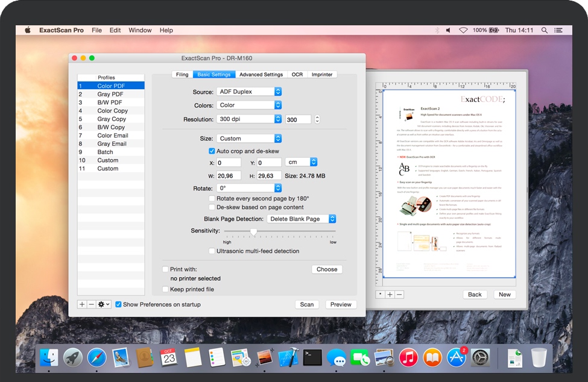Click the zoom out minus button in preview
The height and width of the screenshot is (382, 588).
pos(399,295)
